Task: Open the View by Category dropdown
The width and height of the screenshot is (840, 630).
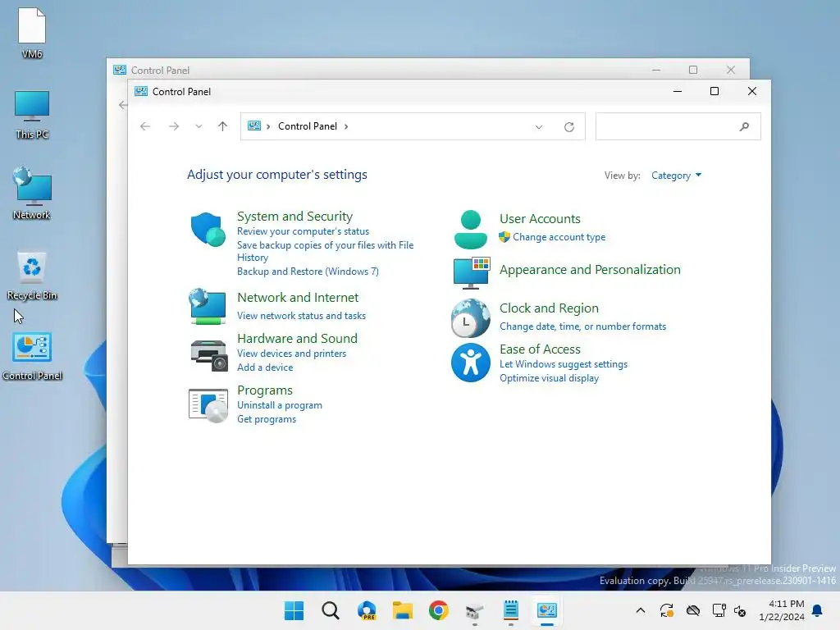Action: [676, 176]
